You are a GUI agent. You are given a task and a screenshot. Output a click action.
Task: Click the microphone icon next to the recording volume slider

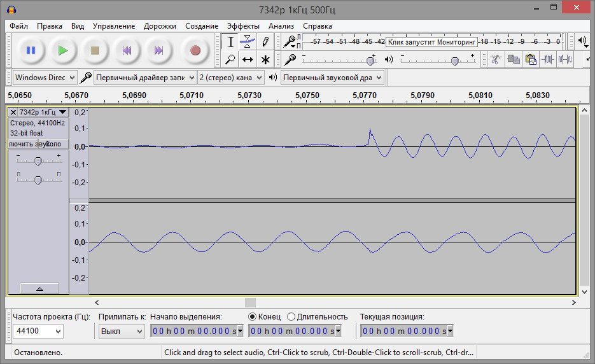pos(290,60)
